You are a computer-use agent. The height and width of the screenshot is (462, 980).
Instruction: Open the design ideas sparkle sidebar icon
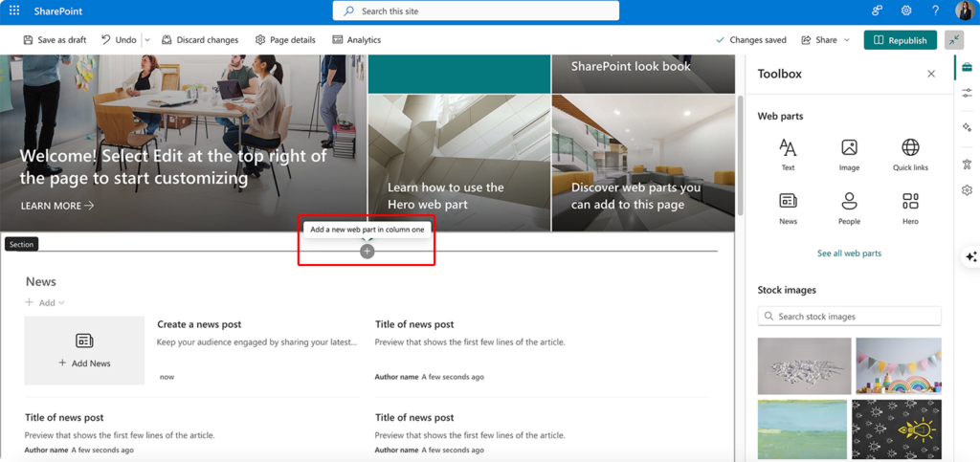[967, 127]
